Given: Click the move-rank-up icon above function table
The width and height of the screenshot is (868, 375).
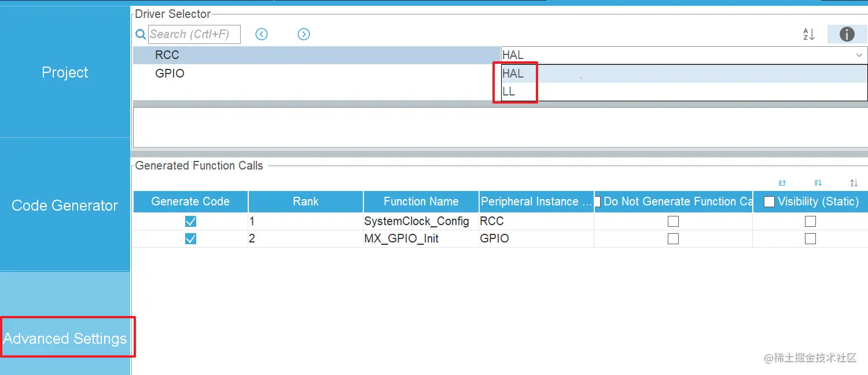Looking at the screenshot, I should pos(782,182).
